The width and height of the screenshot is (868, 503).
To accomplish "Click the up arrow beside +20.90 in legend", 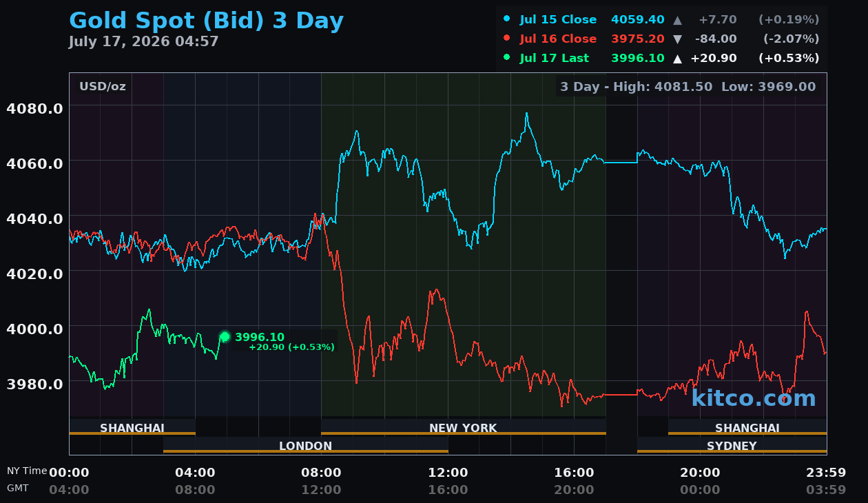I will click(677, 58).
